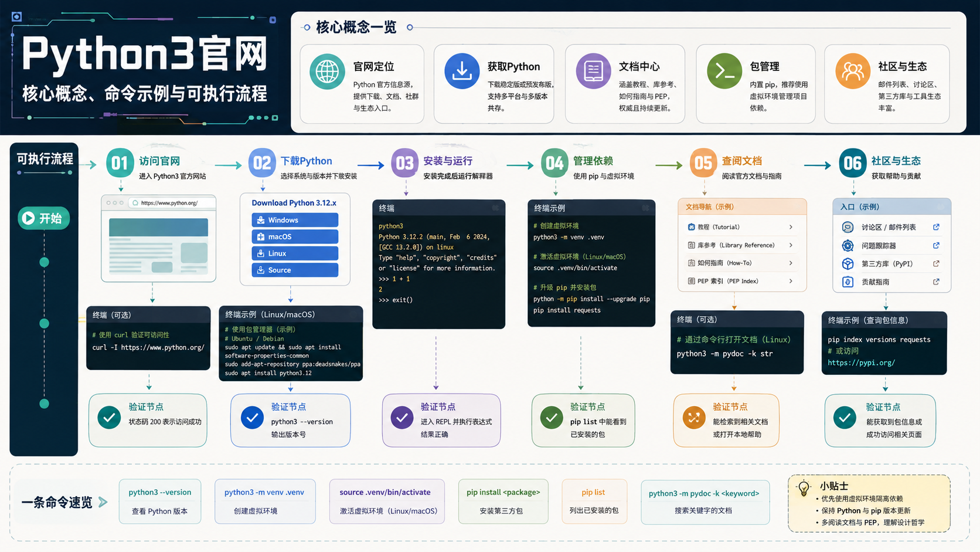Click the 03 step badge for 安装与运行
980x552 pixels.
click(x=404, y=163)
